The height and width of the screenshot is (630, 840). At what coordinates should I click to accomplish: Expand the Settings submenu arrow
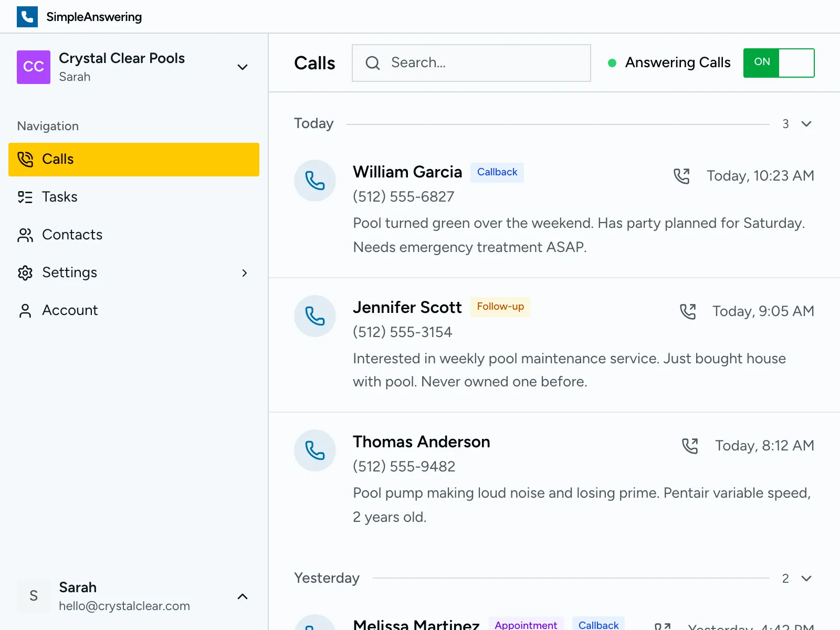(244, 273)
